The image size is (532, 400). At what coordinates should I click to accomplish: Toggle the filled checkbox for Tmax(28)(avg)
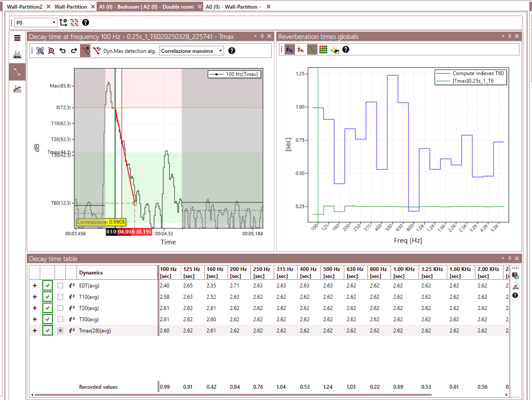click(x=61, y=331)
